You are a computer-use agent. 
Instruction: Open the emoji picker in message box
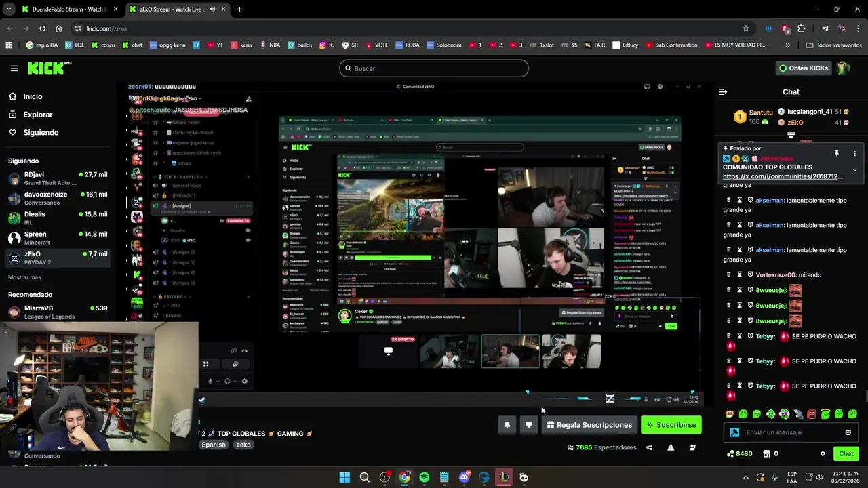[x=848, y=432]
